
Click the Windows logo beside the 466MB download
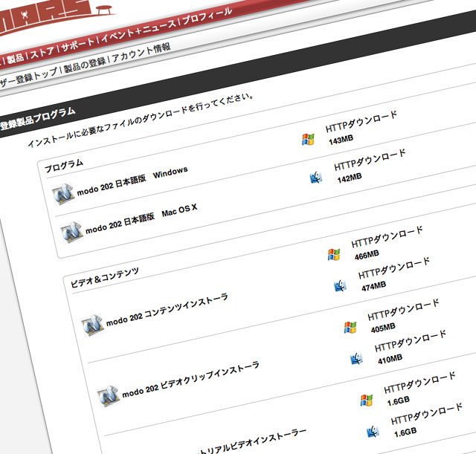coord(334,254)
